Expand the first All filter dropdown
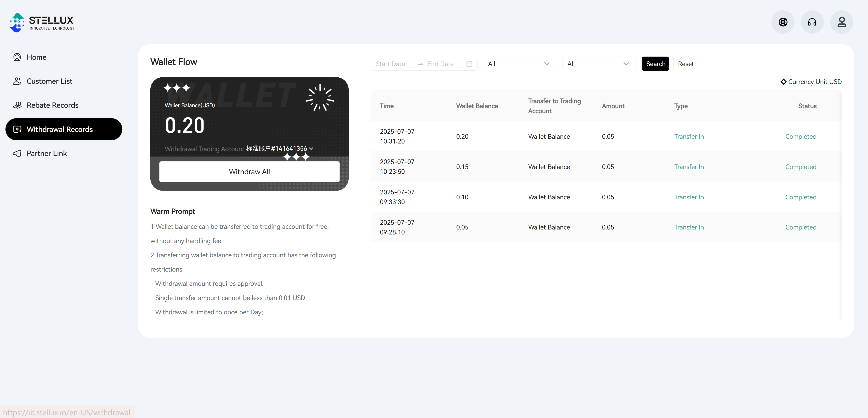Viewport: 868px width, 418px height. [x=520, y=64]
